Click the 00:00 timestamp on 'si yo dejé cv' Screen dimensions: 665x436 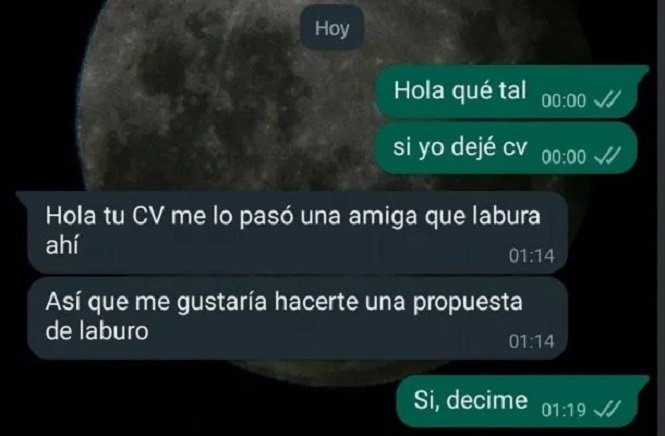click(564, 157)
